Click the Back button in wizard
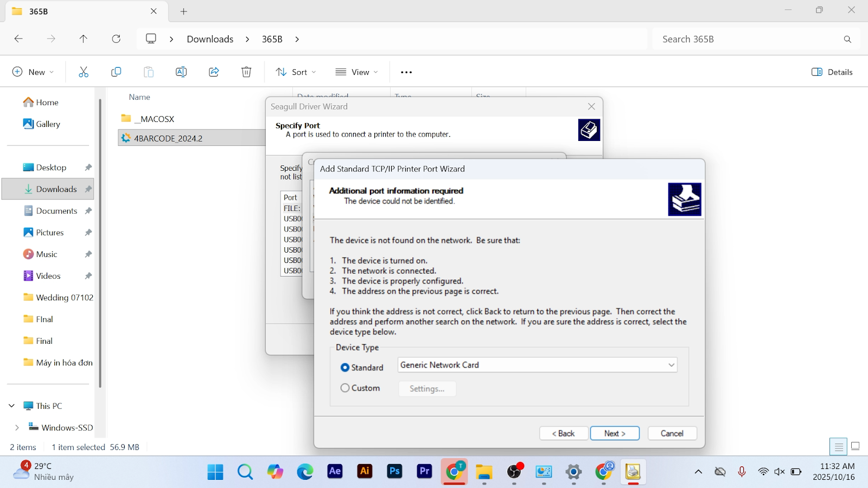Viewport: 868px width, 488px height. click(x=564, y=433)
